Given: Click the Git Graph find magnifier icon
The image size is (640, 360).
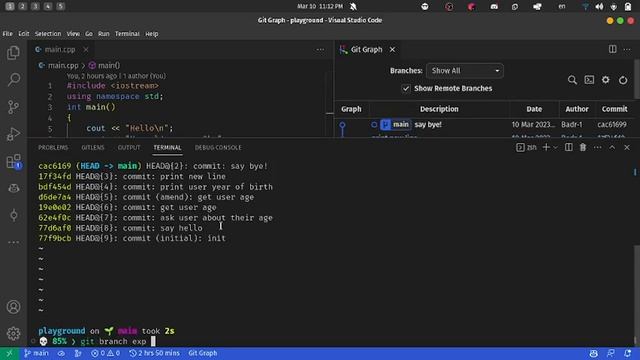Looking at the screenshot, I should point(572,80).
